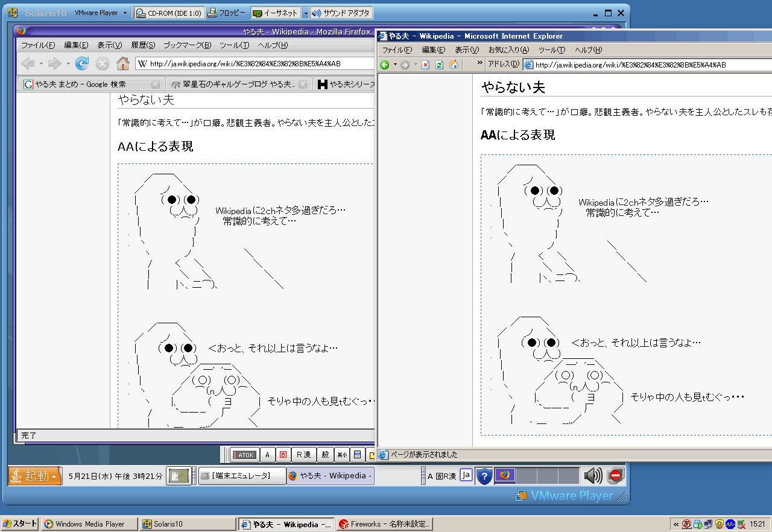The image size is (772, 532).
Task: Close the Google 検索 Firefox tab
Action: (156, 84)
